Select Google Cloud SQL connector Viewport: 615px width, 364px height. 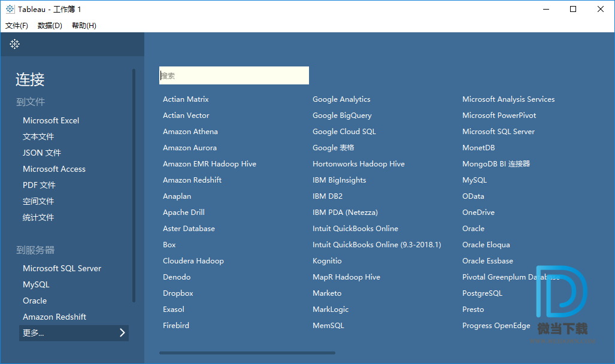(x=344, y=131)
